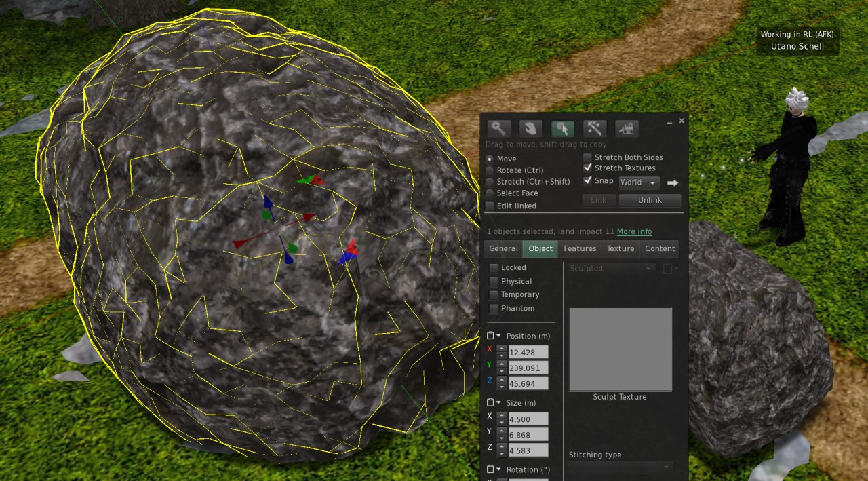This screenshot has height=481, width=868.
Task: Click the Link button
Action: (x=599, y=200)
